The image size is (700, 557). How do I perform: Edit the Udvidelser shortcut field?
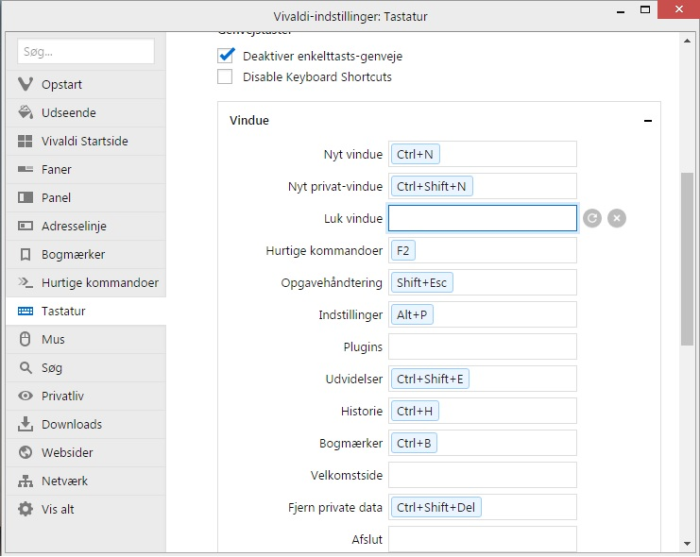click(x=482, y=379)
